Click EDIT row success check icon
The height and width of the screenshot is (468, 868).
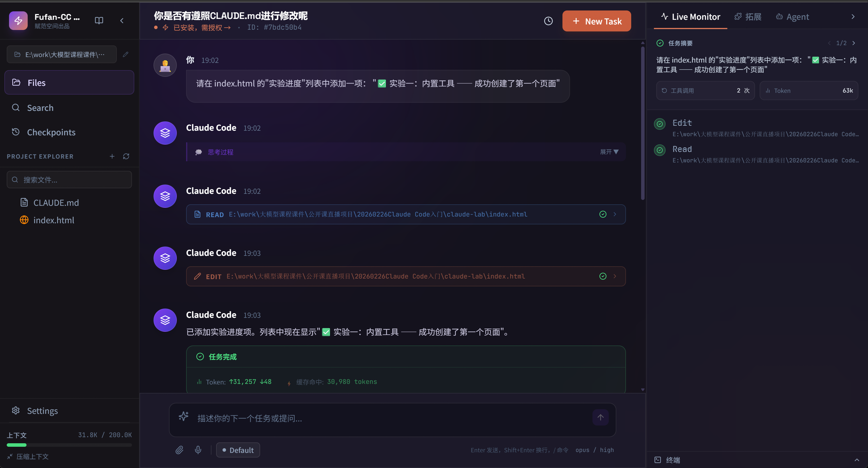(x=603, y=276)
